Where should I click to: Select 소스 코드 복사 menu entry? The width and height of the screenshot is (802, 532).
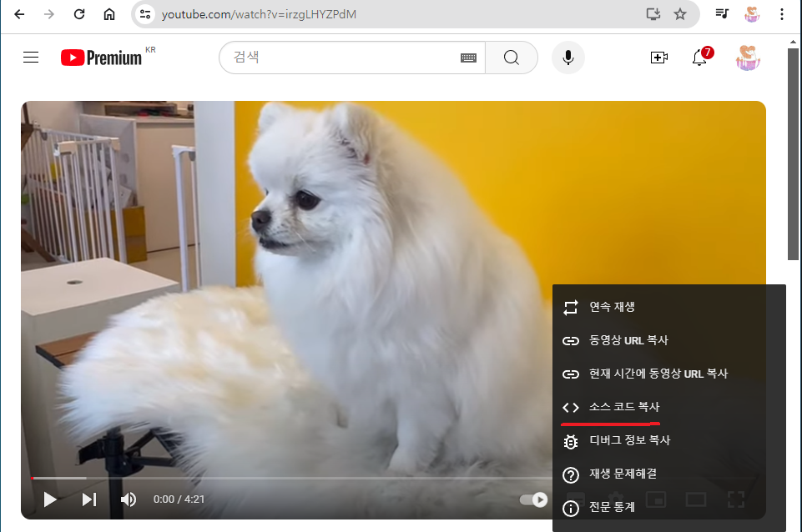(669, 407)
